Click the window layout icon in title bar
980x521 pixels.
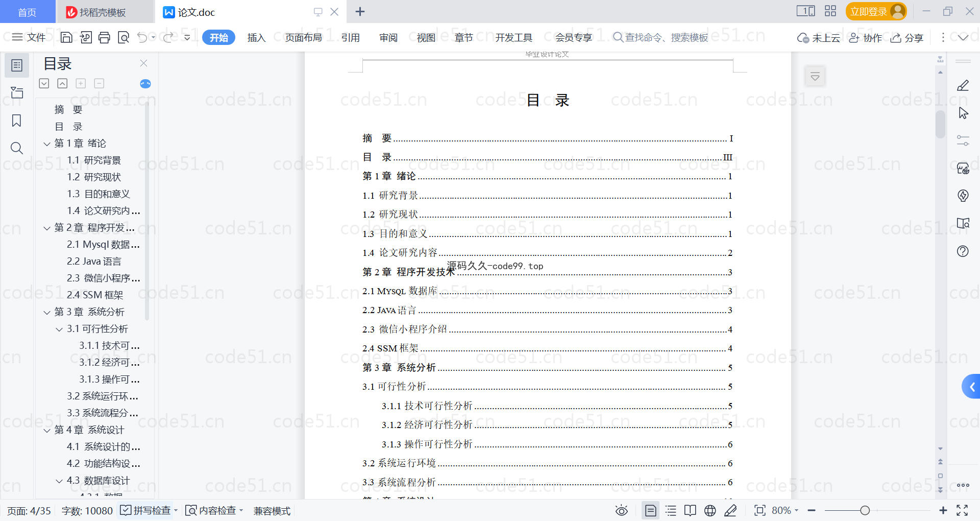[x=806, y=11]
